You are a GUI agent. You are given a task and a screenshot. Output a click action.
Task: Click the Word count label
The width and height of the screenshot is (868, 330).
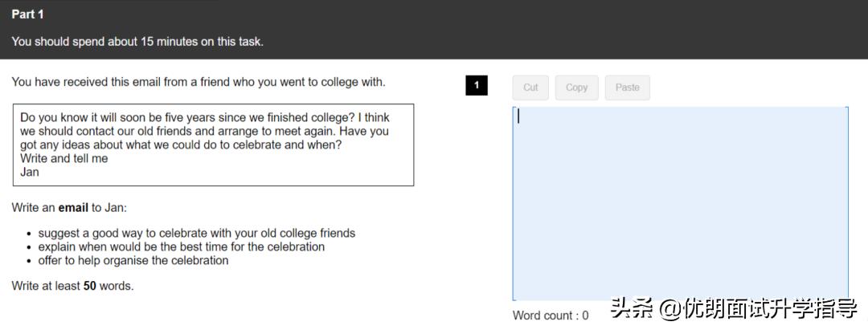point(551,316)
